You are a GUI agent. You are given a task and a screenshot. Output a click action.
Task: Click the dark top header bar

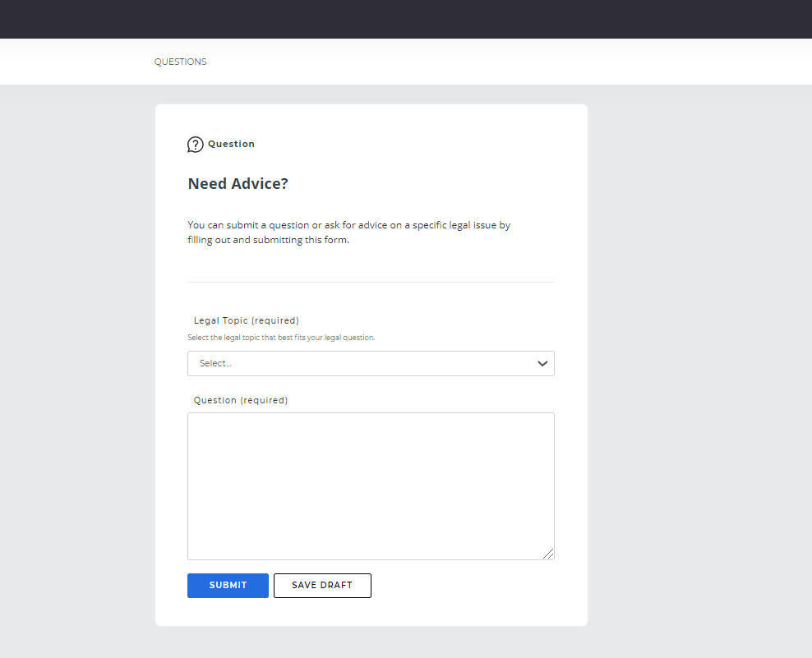coord(406,19)
